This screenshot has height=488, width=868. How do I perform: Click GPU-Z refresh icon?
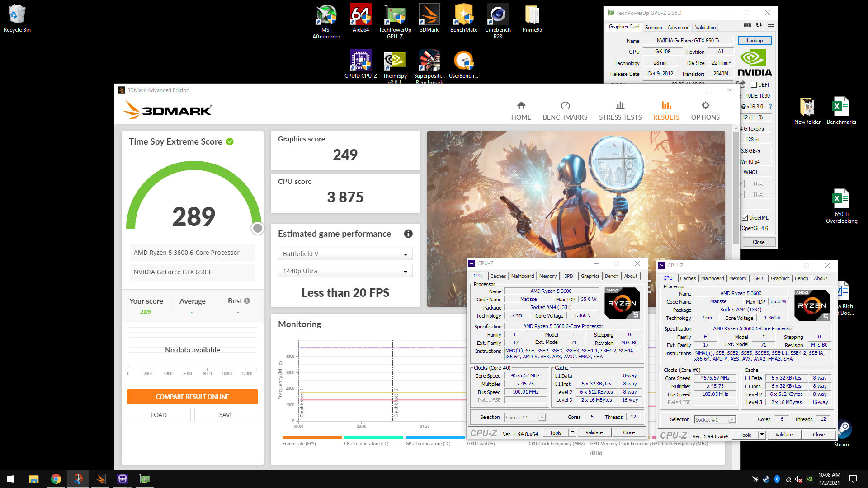[759, 25]
